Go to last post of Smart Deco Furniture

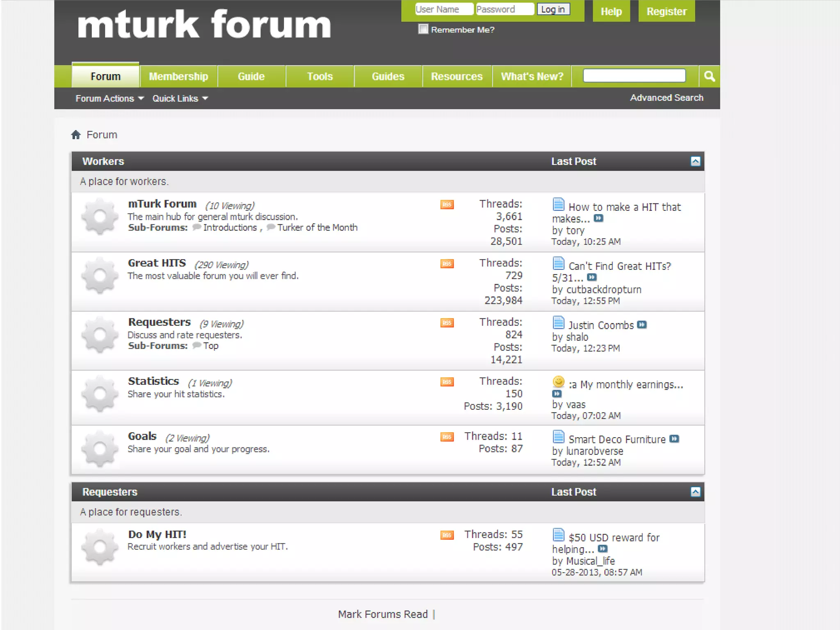pos(674,439)
